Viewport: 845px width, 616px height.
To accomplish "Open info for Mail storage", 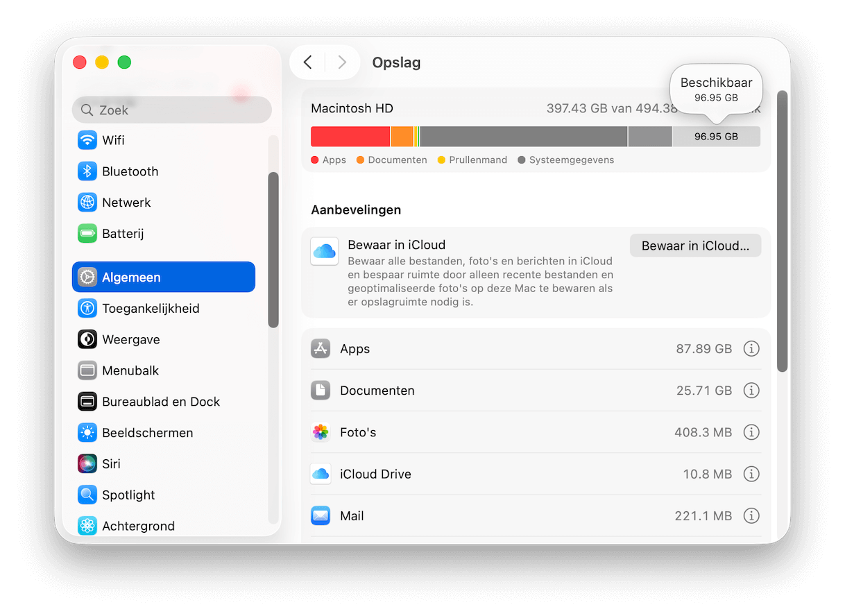I will tap(751, 515).
